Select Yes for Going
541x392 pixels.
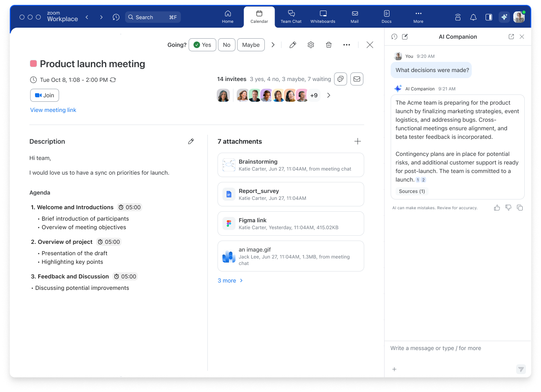tap(202, 45)
